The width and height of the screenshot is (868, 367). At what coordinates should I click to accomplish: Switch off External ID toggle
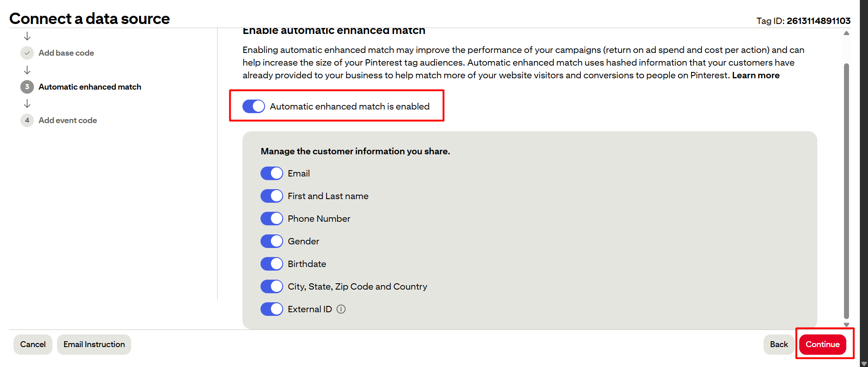tap(272, 309)
